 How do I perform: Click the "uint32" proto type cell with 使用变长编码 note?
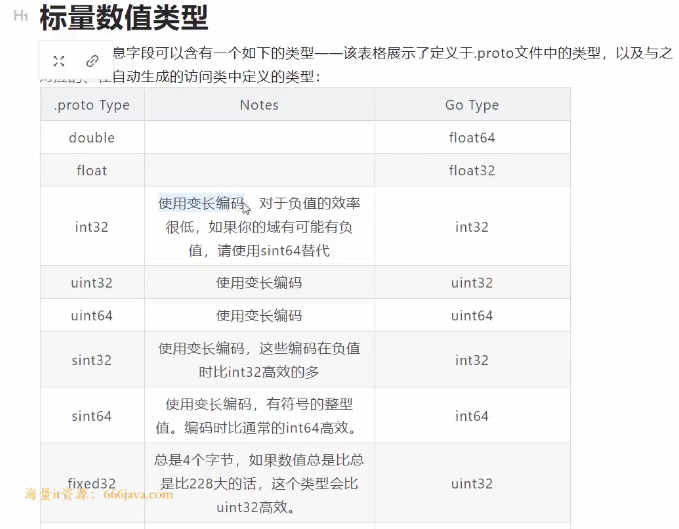92,283
